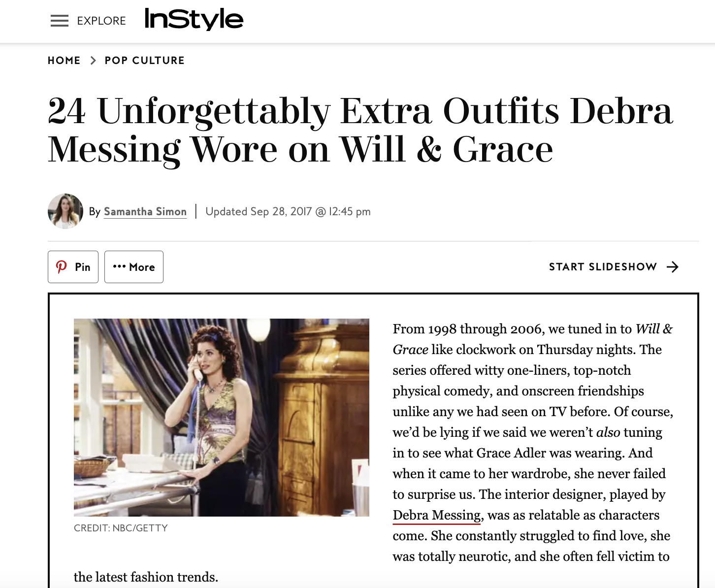715x588 pixels.
Task: Open Samantha Simon's author page
Action: (145, 211)
